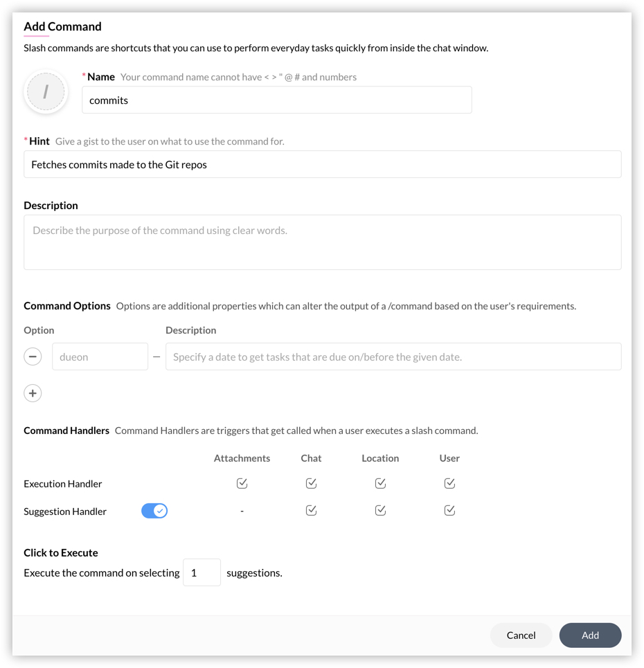Focus the Name field containing commits
Image resolution: width=644 pixels, height=668 pixels.
(x=276, y=100)
